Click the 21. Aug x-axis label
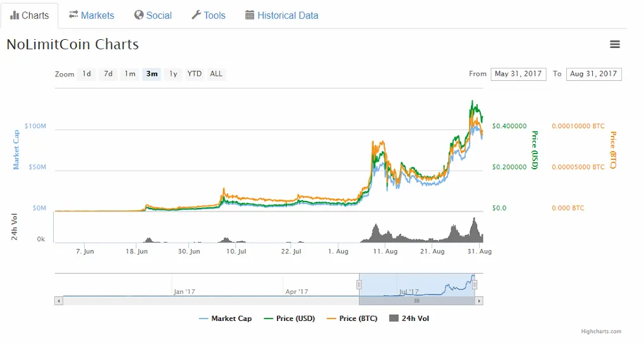The image size is (644, 345). 432,251
